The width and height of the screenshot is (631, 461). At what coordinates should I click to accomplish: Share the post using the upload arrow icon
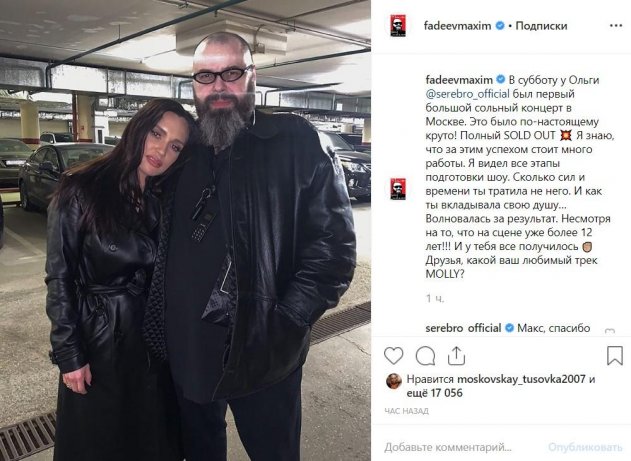[x=456, y=356]
